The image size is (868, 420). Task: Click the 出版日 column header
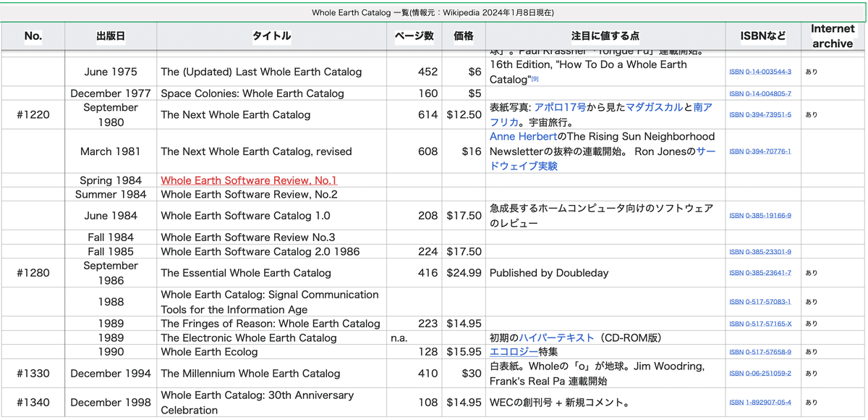point(111,36)
